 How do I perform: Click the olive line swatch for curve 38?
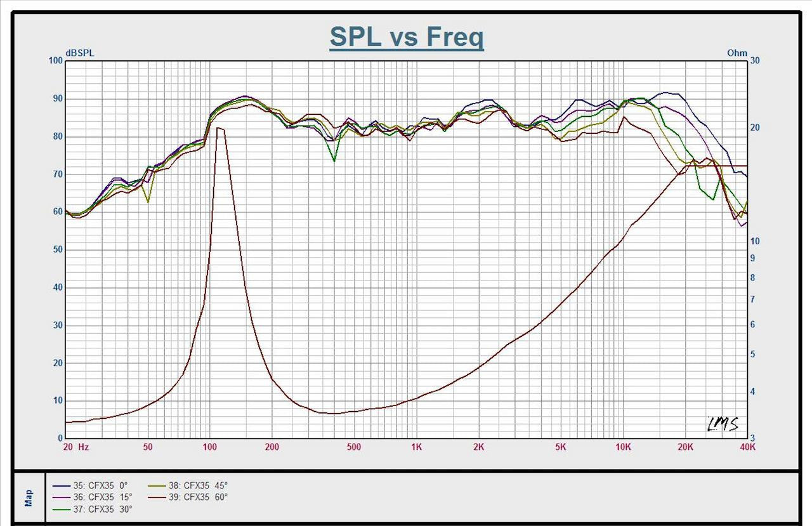[156, 486]
